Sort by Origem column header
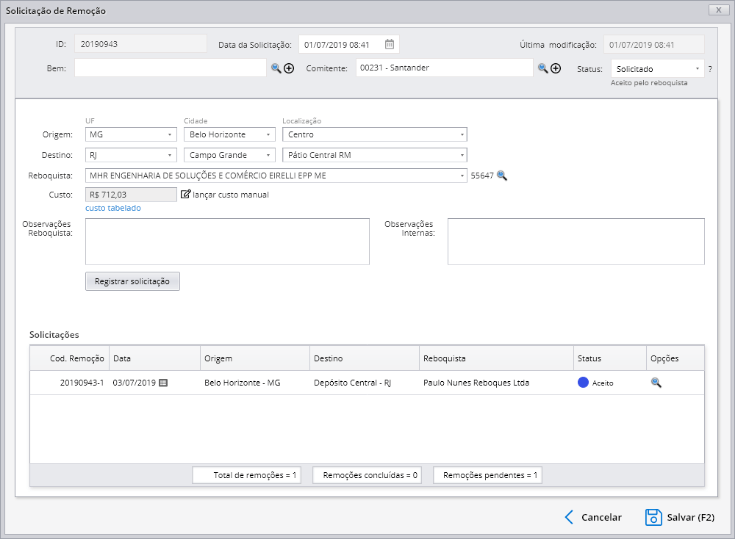Viewport: 735px width, 539px height. 255,359
